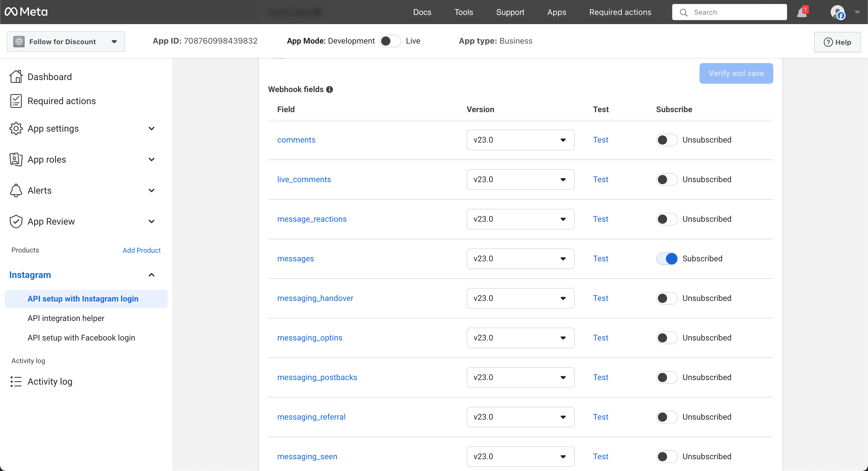The image size is (868, 471).
Task: Click the Follow for Discount app icon
Action: 19,42
